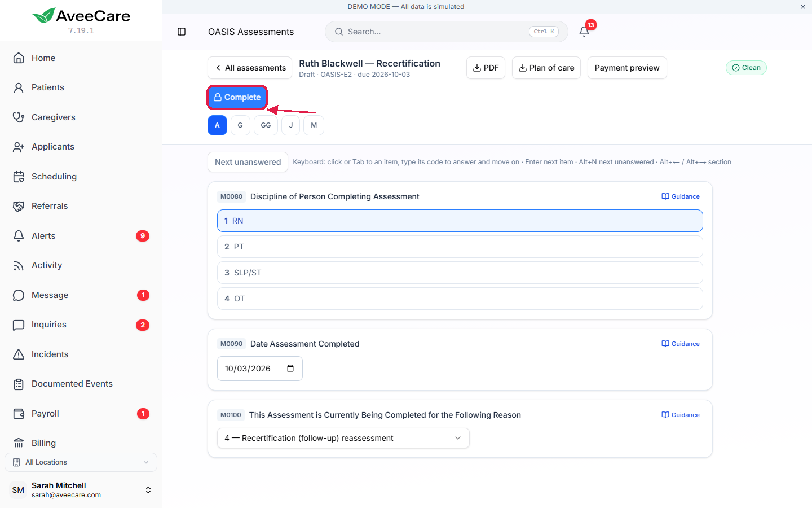Click the Scheduling calendar icon
Screen dimensions: 812x508
pyautogui.click(x=19, y=177)
